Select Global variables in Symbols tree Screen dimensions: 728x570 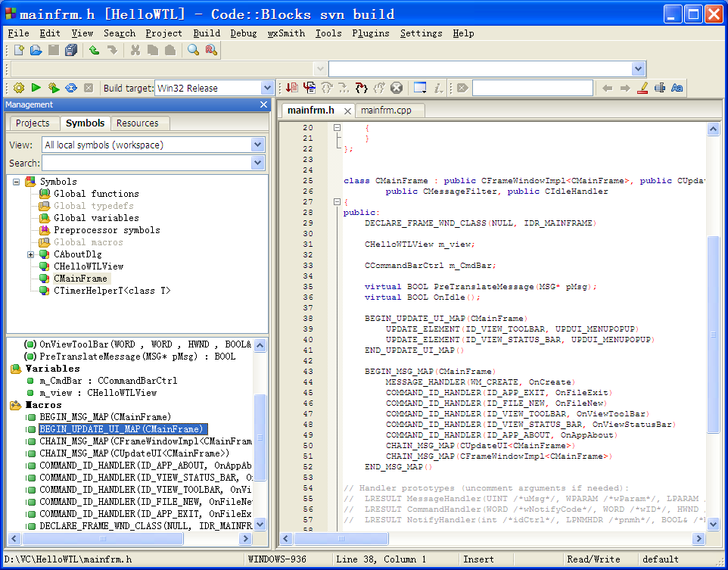96,218
